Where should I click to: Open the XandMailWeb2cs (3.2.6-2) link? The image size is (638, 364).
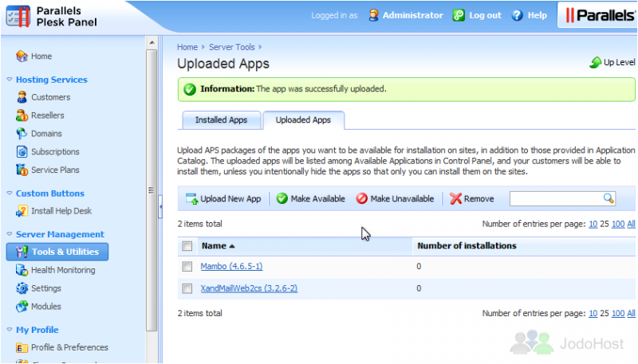pos(249,288)
